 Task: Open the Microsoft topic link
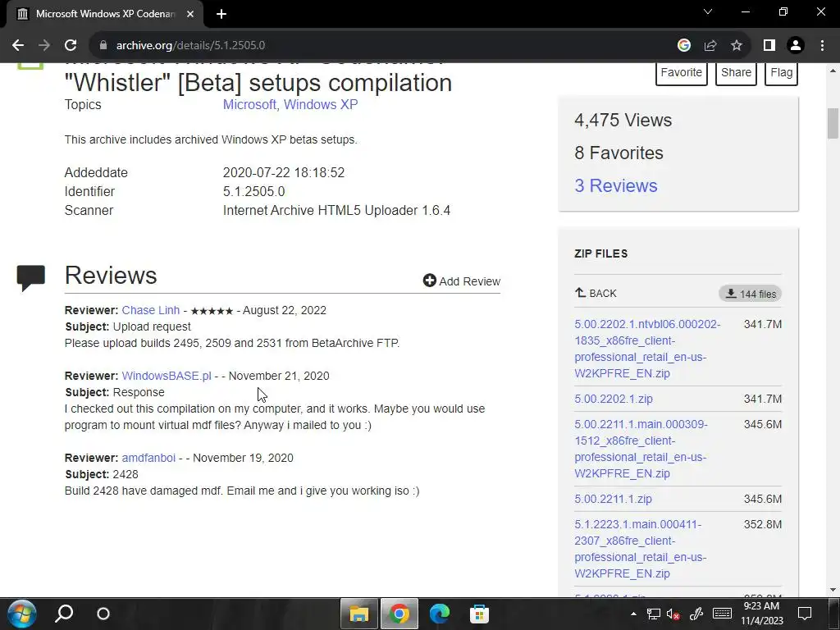pyautogui.click(x=249, y=104)
